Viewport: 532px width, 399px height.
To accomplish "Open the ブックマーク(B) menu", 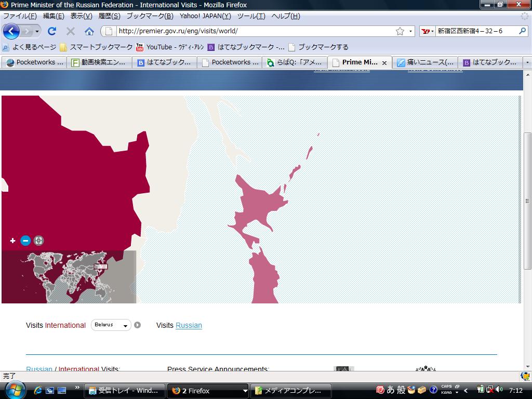I will pyautogui.click(x=150, y=16).
